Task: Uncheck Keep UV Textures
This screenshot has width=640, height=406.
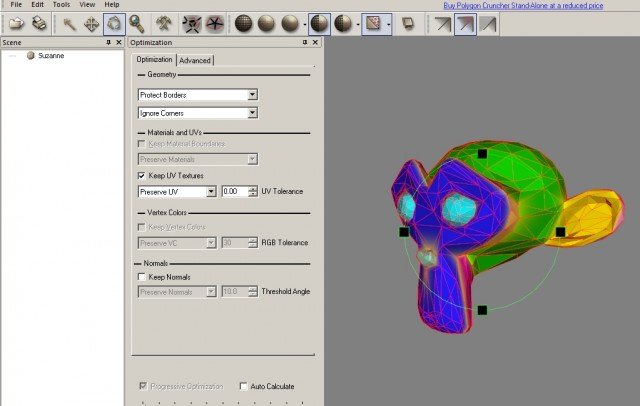Action: point(142,175)
